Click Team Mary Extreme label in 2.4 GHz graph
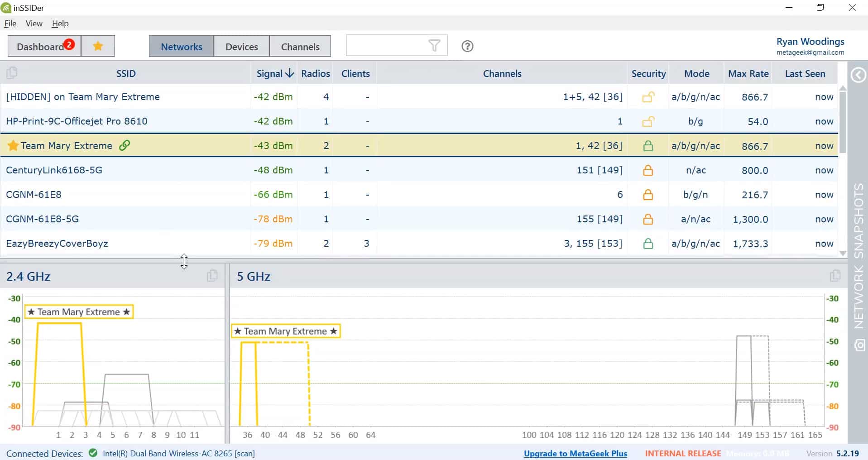The width and height of the screenshot is (868, 460). (79, 312)
